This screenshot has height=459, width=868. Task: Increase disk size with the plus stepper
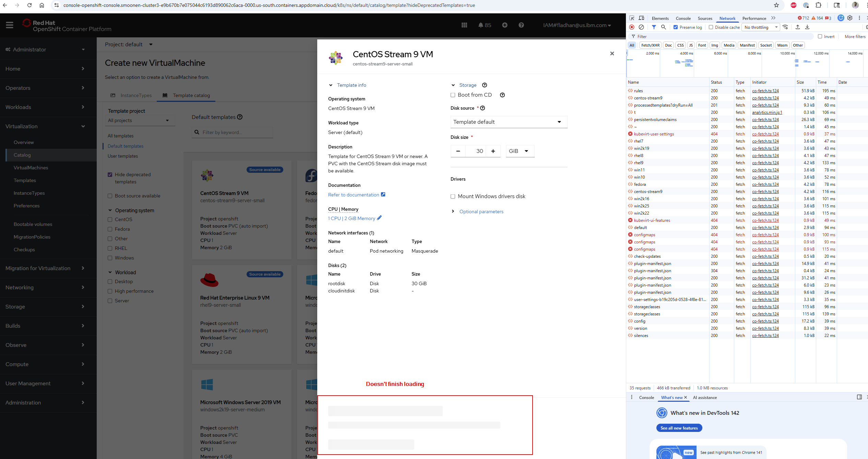(x=493, y=151)
